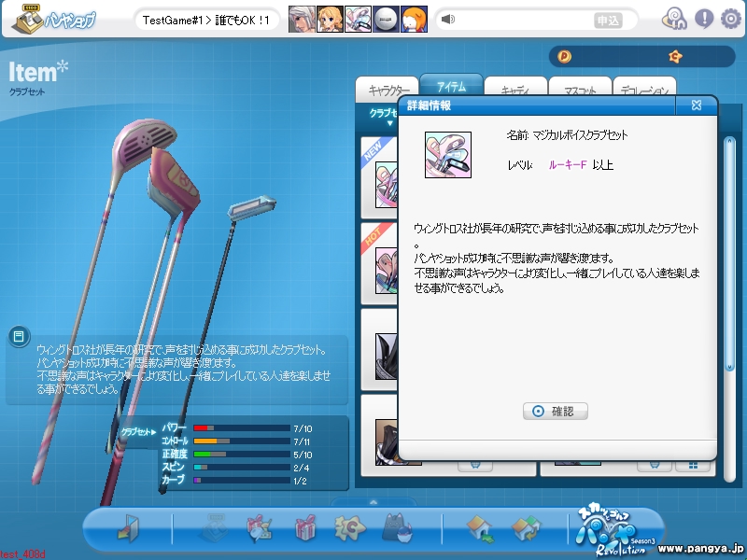Switch to the マスコット tab

pyautogui.click(x=579, y=89)
